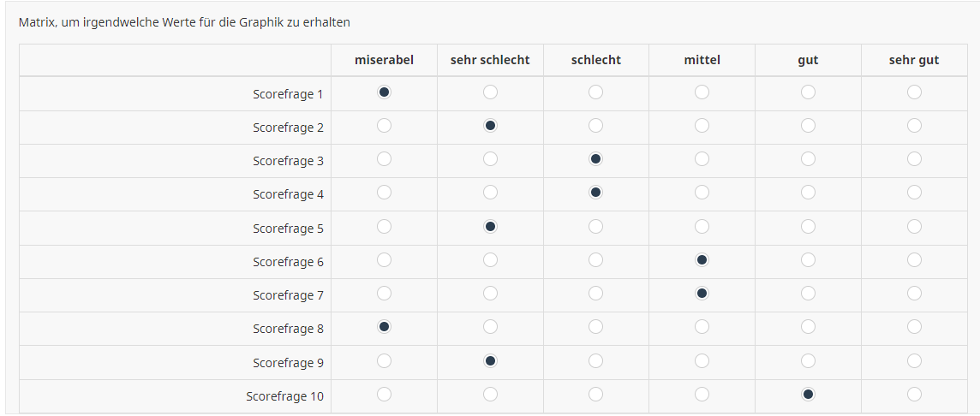Click the "Scorefrage 5" row label

tap(288, 228)
